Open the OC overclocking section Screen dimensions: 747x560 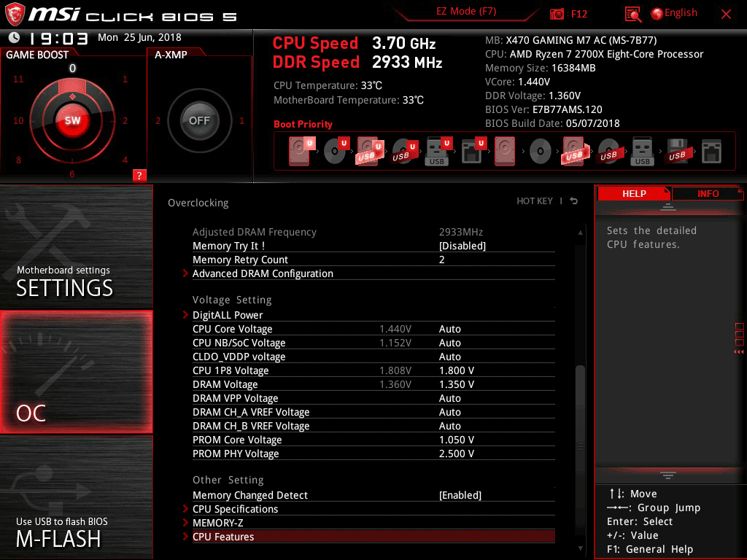76,372
